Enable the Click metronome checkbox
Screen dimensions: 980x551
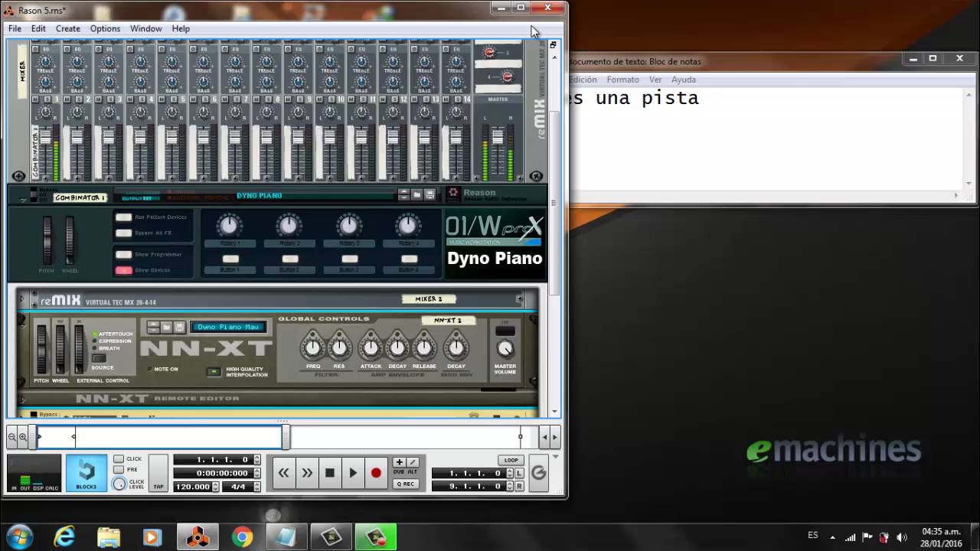tap(119, 459)
